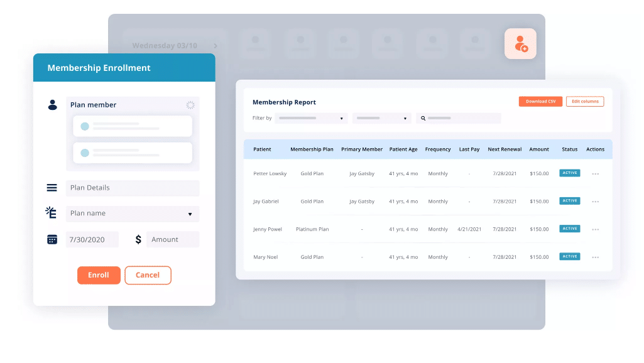Toggle the ACTIVE status on Mary Noel's row
644x363 pixels.
[x=569, y=256]
